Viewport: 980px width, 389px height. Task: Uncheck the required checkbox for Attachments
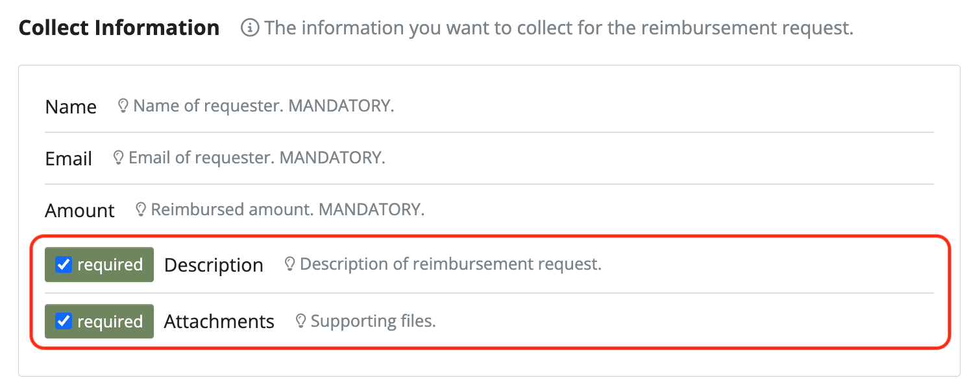click(64, 322)
